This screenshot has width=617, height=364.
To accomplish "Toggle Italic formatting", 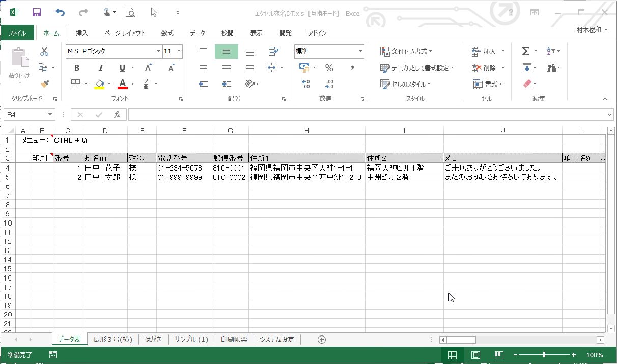I will (100, 68).
